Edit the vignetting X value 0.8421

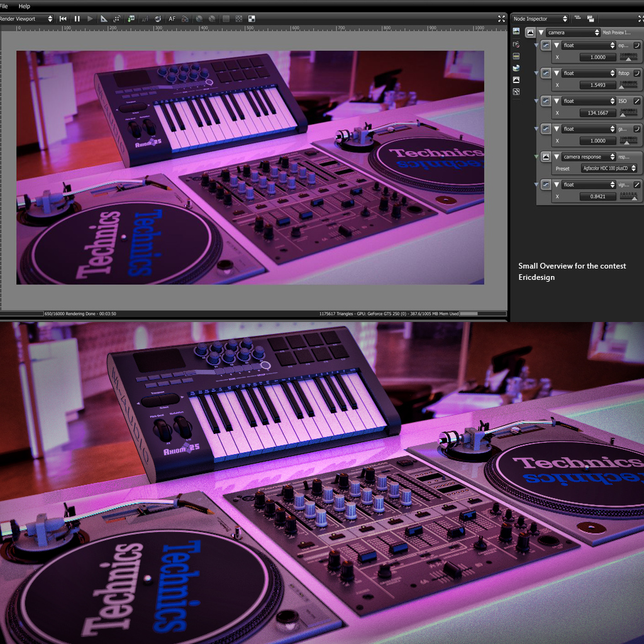coord(597,197)
